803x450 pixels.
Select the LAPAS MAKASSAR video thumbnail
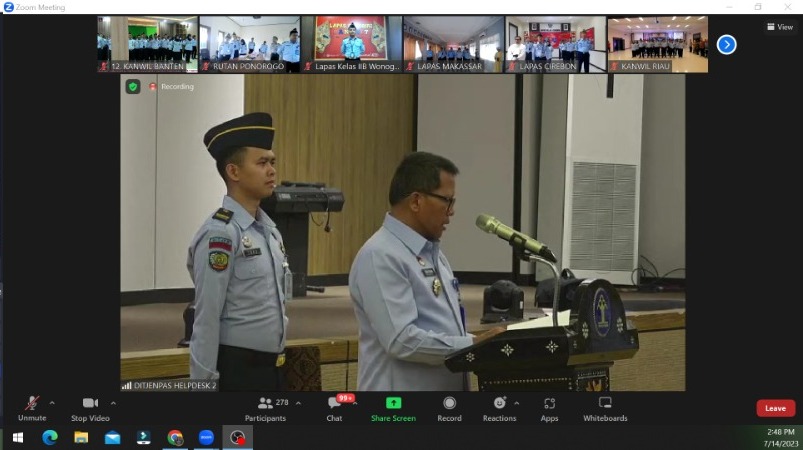452,44
